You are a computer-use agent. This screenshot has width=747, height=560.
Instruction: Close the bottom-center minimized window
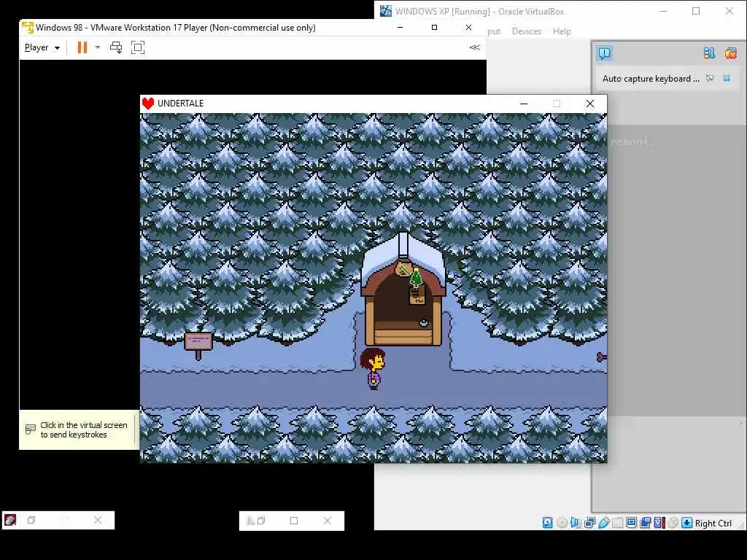tap(328, 521)
